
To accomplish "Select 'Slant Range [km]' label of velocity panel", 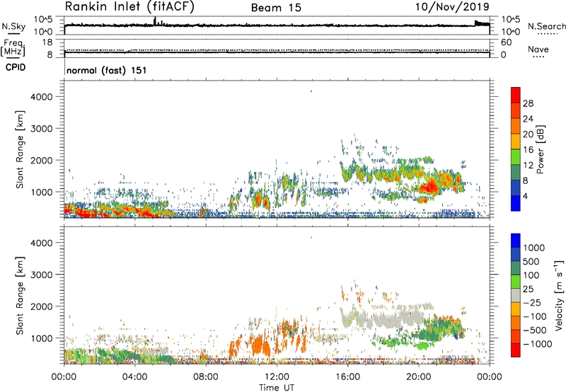I will tap(20, 296).
